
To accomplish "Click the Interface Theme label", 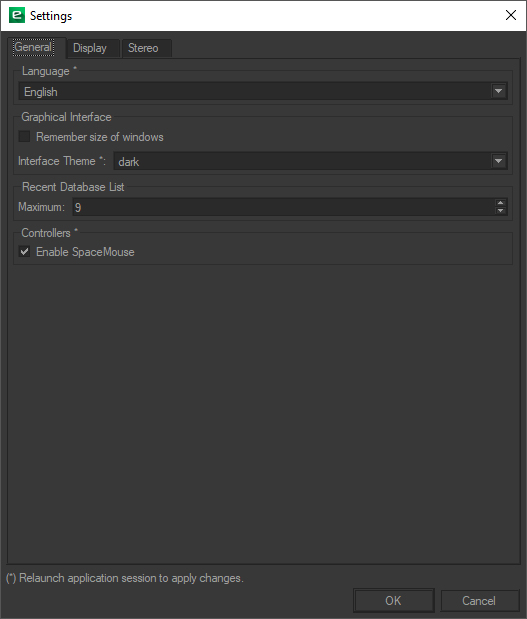I will tap(62, 161).
